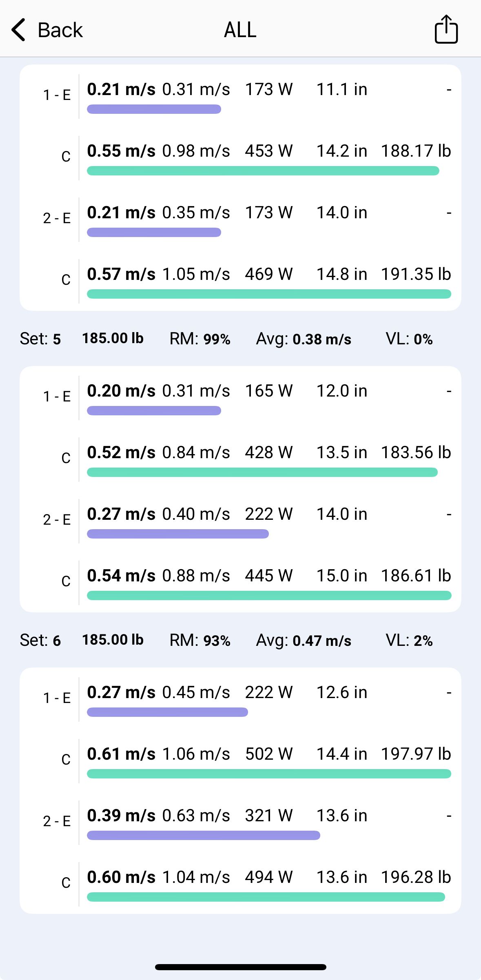481x980 pixels.
Task: Tap Set 6 VL 2% value
Action: click(x=423, y=641)
